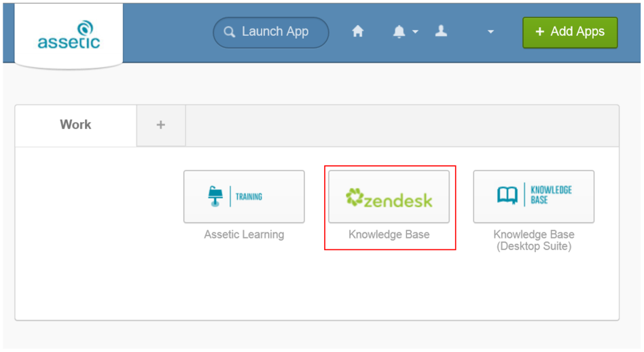Click the Assetic Learning label
This screenshot has width=644, height=352.
click(244, 234)
